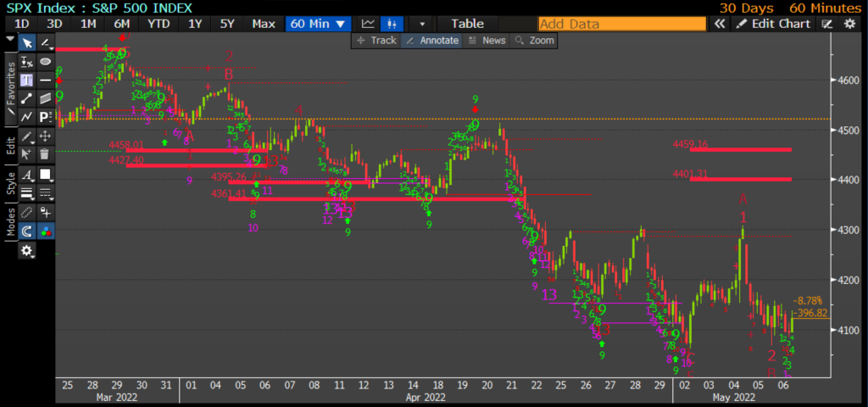Expand the dashed line style dropdown

[x=46, y=193]
